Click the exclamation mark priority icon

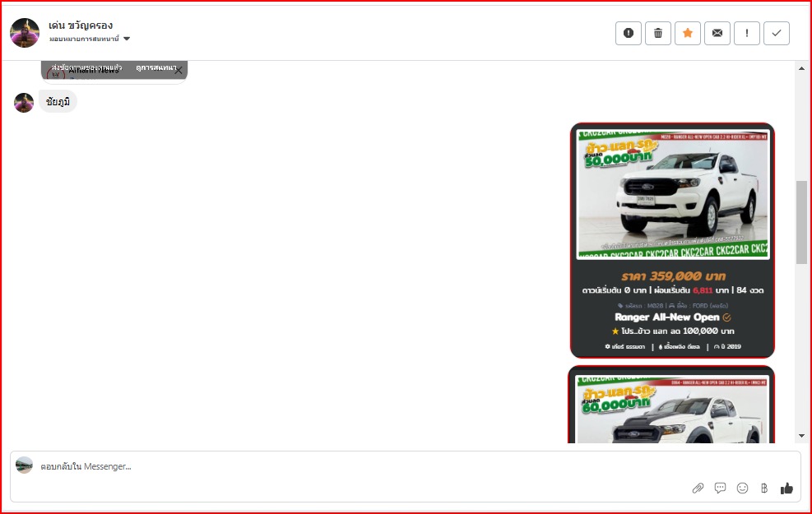(747, 33)
